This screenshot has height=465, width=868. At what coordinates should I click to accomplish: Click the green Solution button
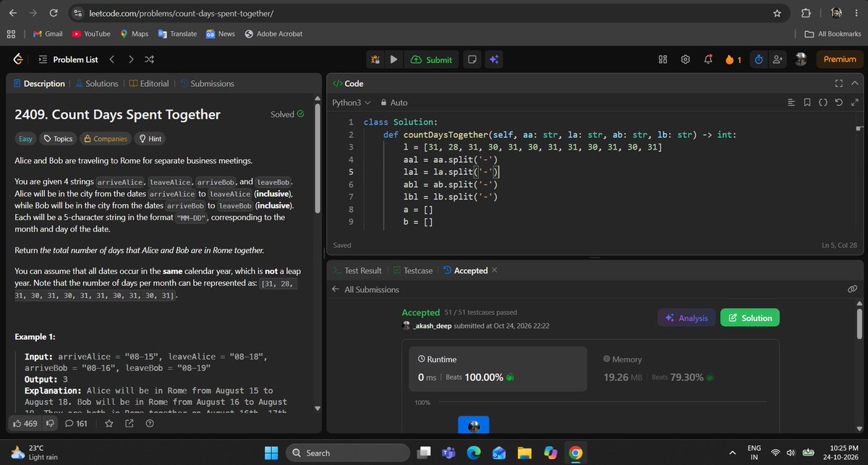click(751, 317)
